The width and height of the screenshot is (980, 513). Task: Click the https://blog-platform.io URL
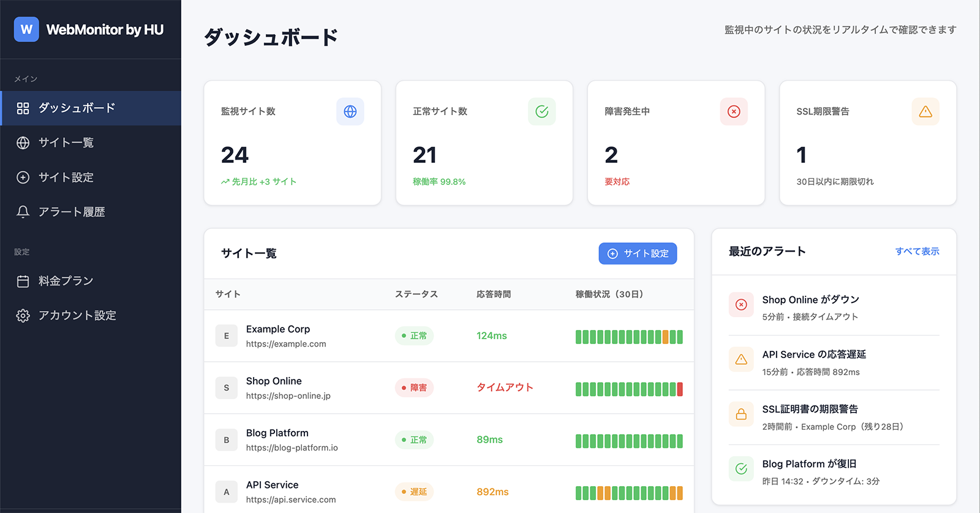[292, 448]
